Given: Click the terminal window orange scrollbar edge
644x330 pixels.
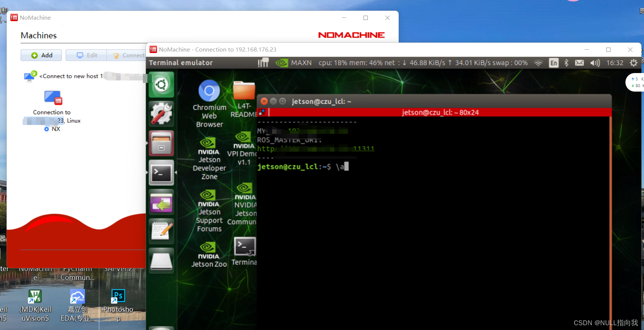Looking at the screenshot, I should 610,222.
